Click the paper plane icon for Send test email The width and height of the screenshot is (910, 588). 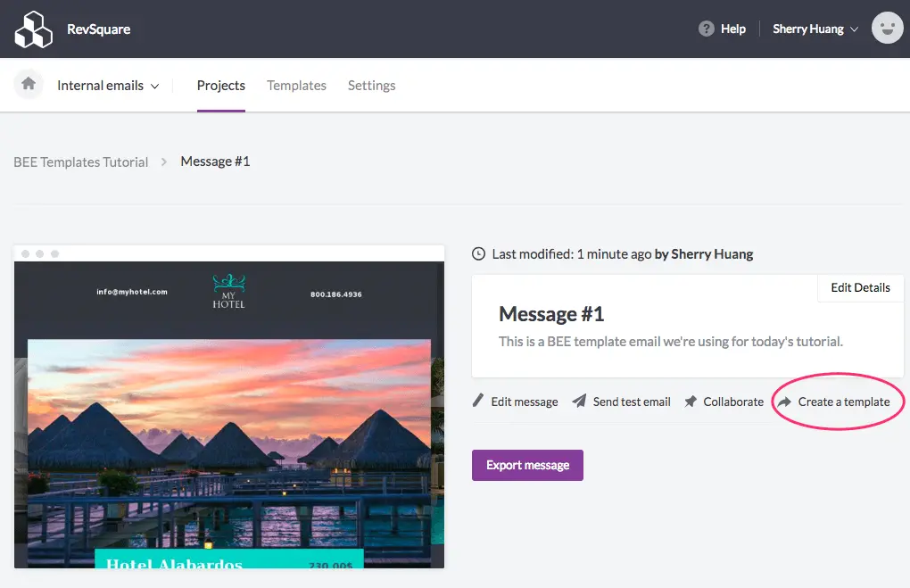coord(581,402)
